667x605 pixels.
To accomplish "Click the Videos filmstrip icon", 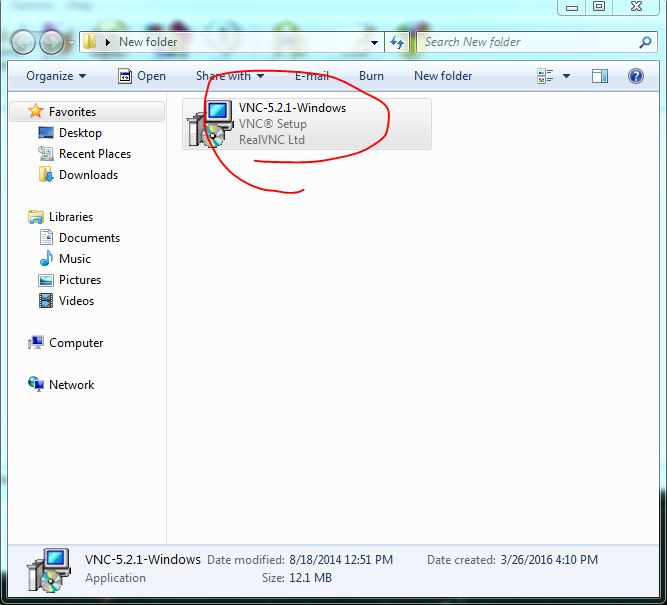I will pos(46,301).
